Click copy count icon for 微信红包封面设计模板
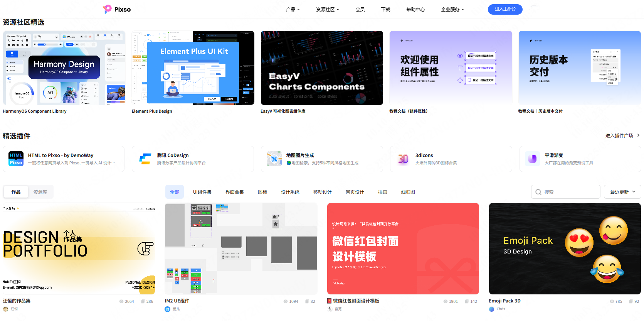 [467, 301]
